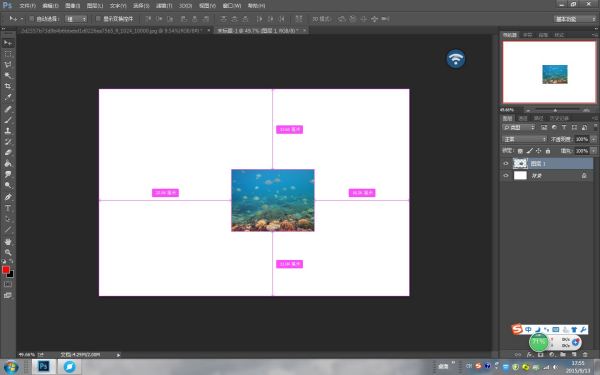Select the Magic Wand tool
Viewport: 600px width, 375px height.
[8, 75]
